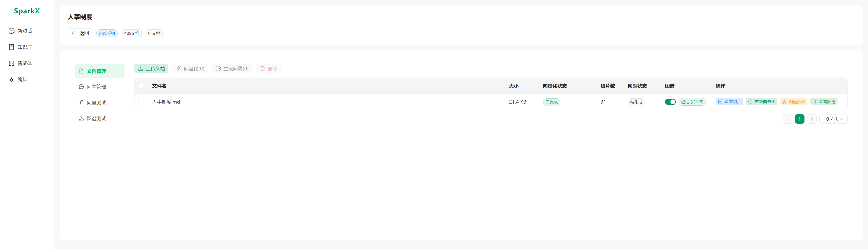Open 智能体 grid icon in sidebar

coord(12,63)
